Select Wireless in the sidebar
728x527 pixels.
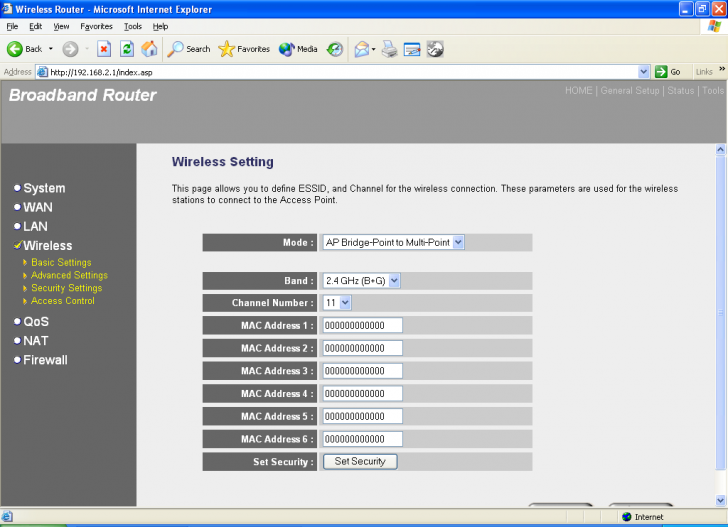point(48,245)
